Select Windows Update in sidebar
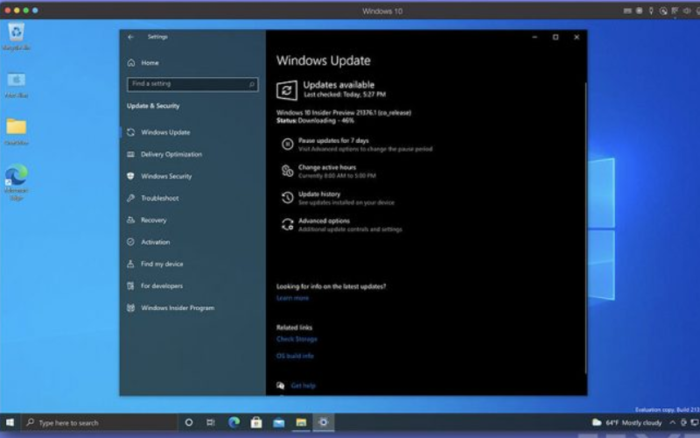This screenshot has height=438, width=700. click(165, 132)
